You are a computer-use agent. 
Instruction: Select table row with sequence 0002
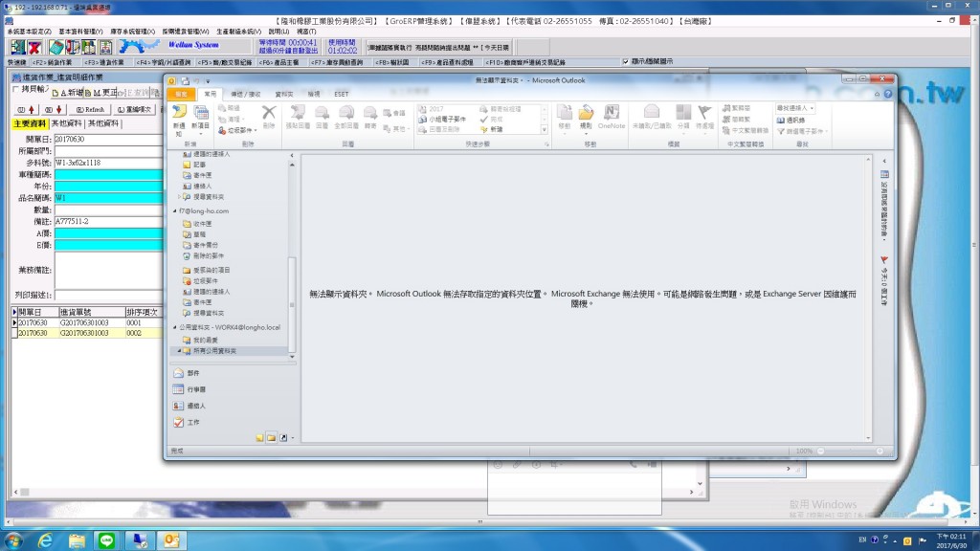pyautogui.click(x=86, y=333)
